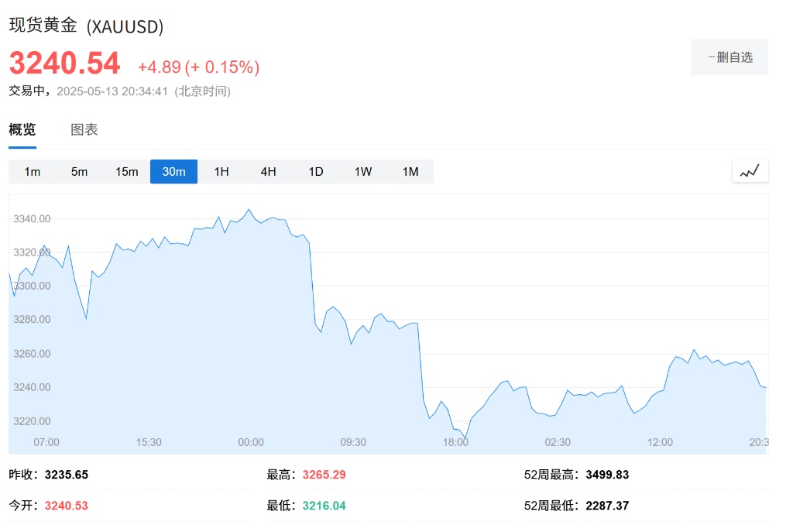Choose the 15m interval
The height and width of the screenshot is (532, 793).
point(126,172)
